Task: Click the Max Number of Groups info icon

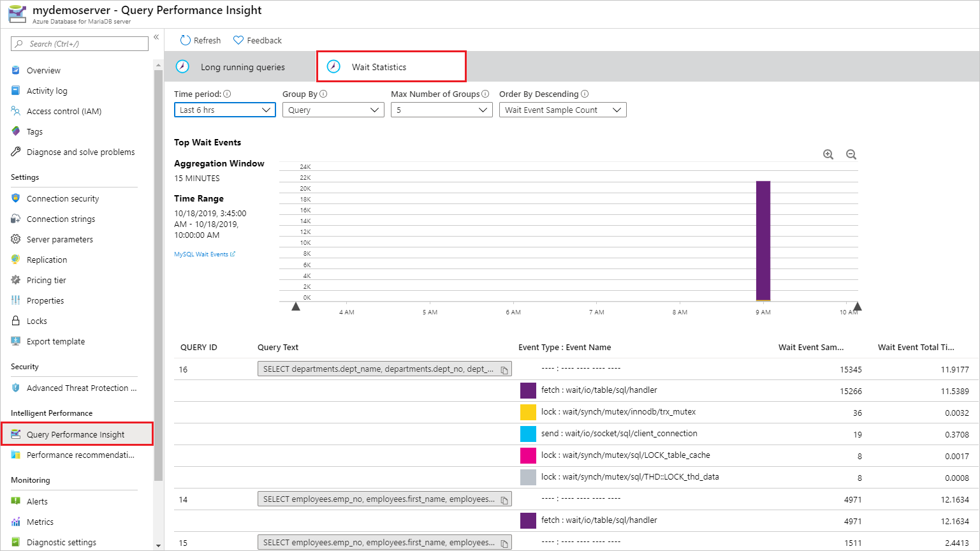Action: tap(485, 94)
